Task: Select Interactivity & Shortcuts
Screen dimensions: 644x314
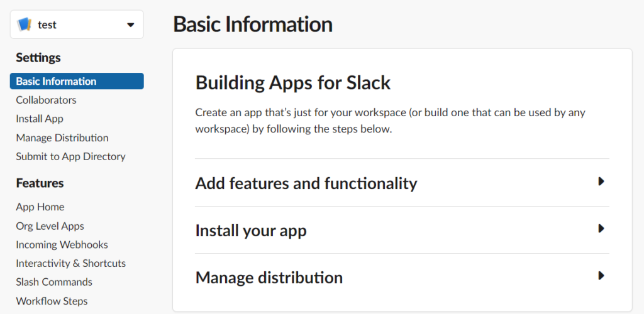Action: coord(70,263)
